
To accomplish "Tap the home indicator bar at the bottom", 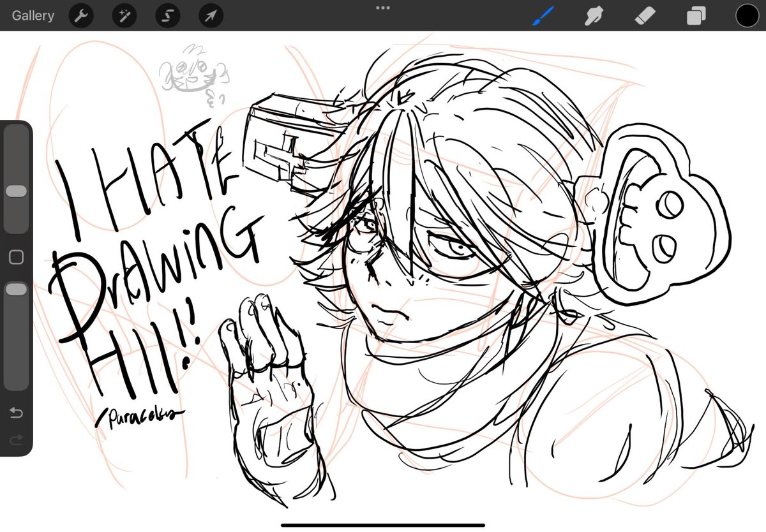I will click(x=383, y=526).
